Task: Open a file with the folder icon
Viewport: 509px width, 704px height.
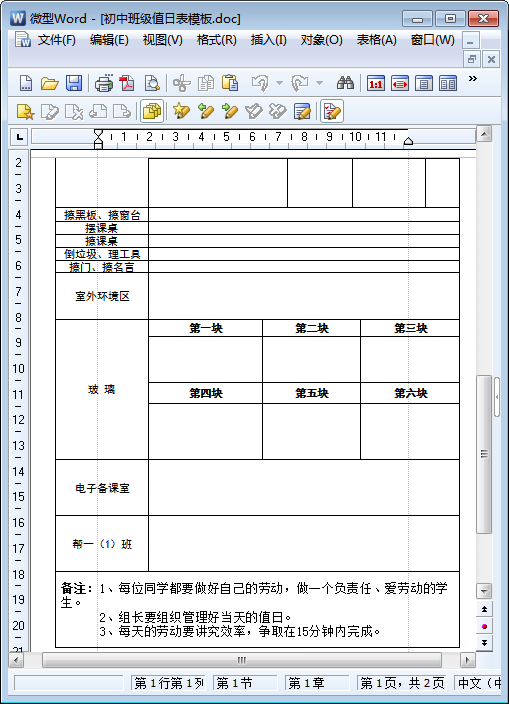Action: pyautogui.click(x=49, y=83)
